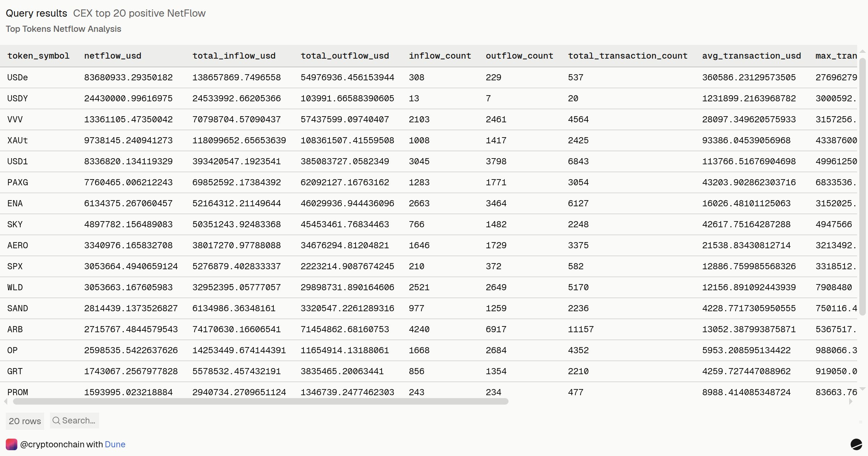Click the vertical scrollbar thumb
Screen dimensions: 868x456
863,186
